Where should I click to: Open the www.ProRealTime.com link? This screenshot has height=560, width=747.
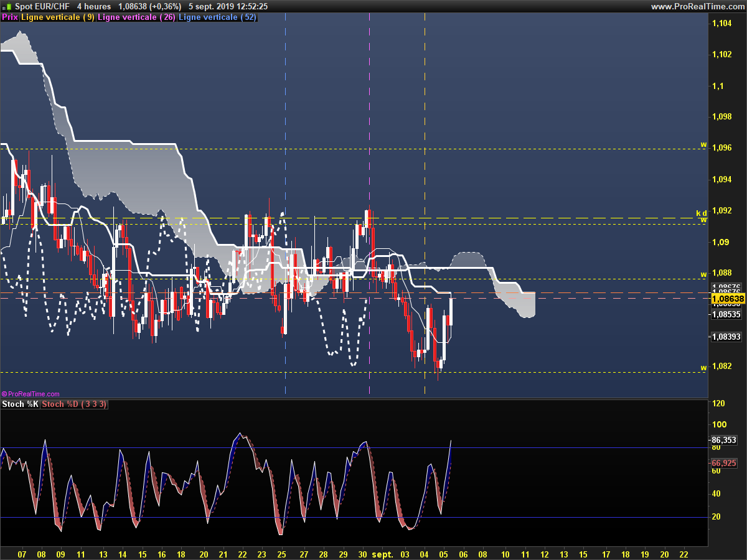pyautogui.click(x=697, y=6)
